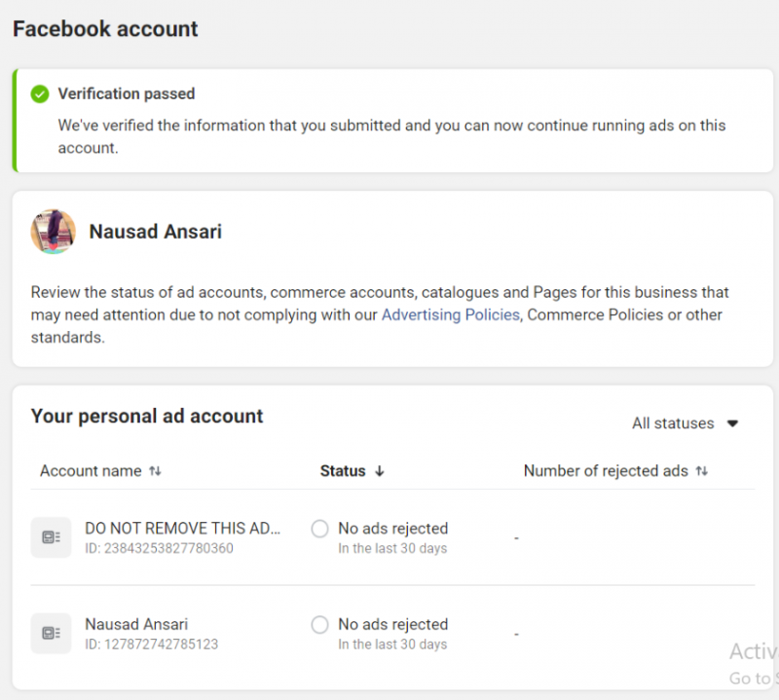Click the Your personal ad account heading
The height and width of the screenshot is (700, 779).
coord(147,417)
